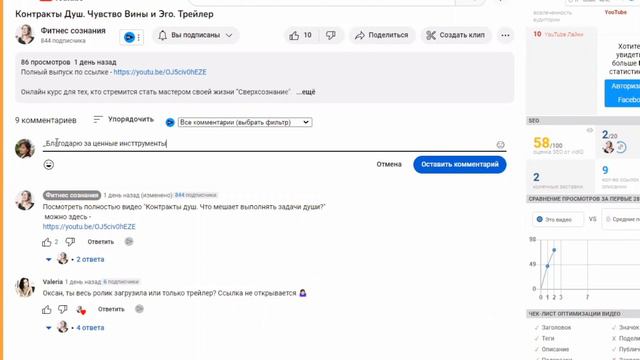Submit with Оставить комментарий button

460,164
